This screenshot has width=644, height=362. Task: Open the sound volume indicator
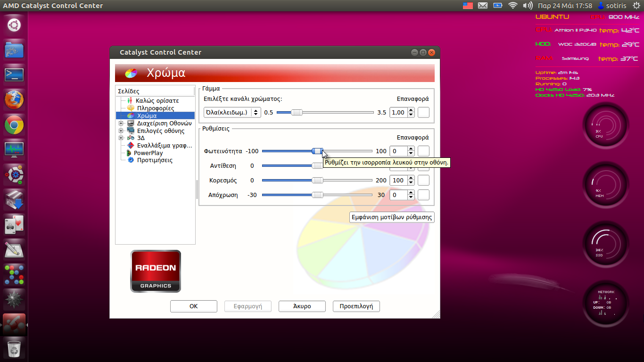click(528, 6)
